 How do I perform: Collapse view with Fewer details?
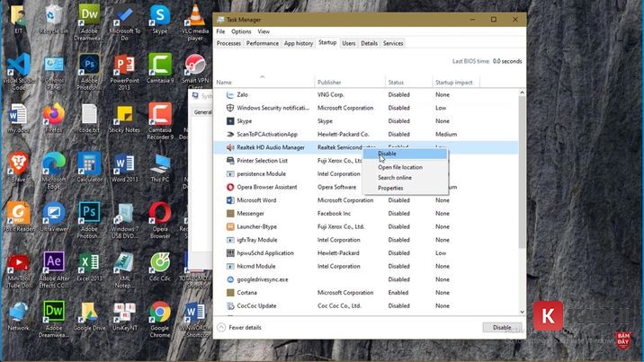[239, 328]
